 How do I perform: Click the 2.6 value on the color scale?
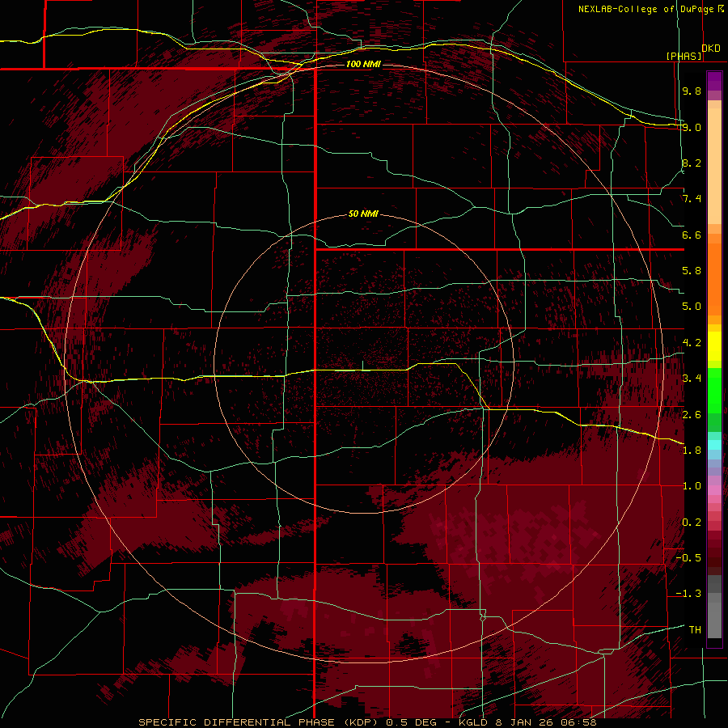coord(692,415)
